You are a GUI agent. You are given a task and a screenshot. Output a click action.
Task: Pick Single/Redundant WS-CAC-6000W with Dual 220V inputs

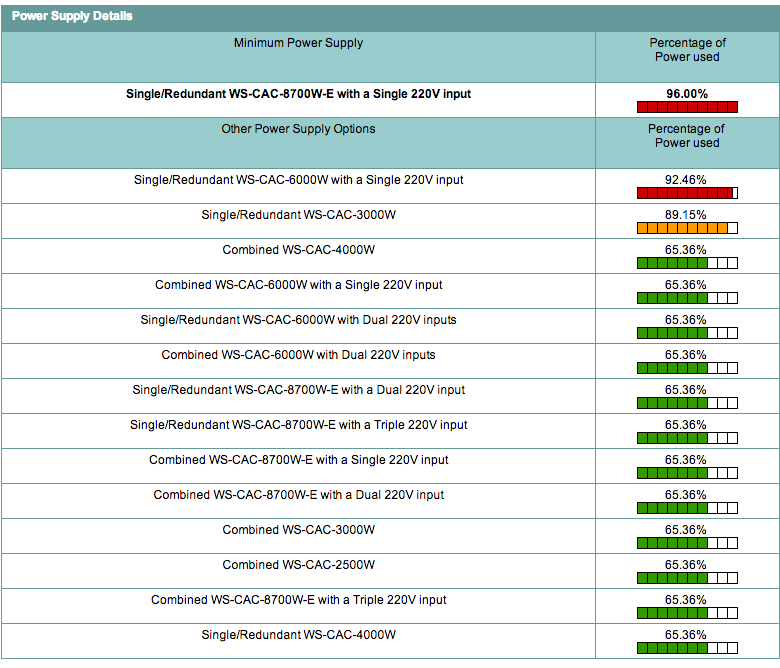click(x=298, y=320)
